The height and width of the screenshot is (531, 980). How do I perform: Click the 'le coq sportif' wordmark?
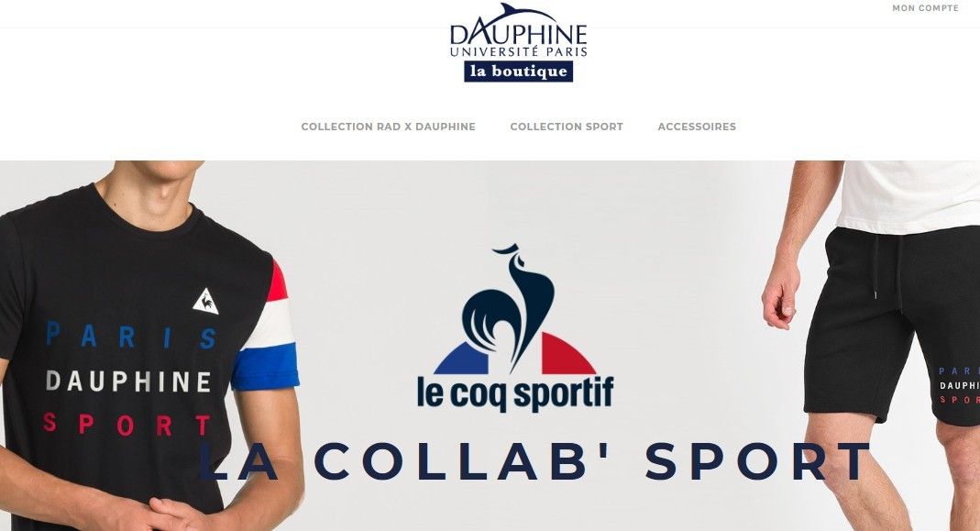(x=515, y=393)
